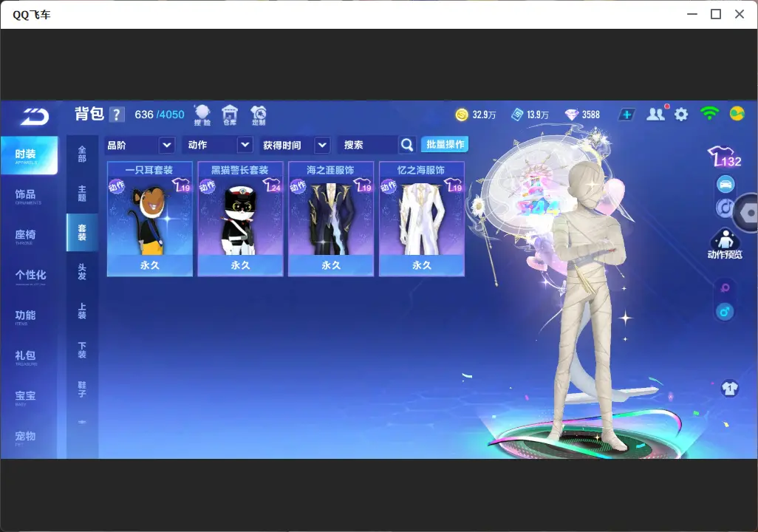This screenshot has width=758, height=532.
Task: Click the gold coin currency icon
Action: pos(462,115)
